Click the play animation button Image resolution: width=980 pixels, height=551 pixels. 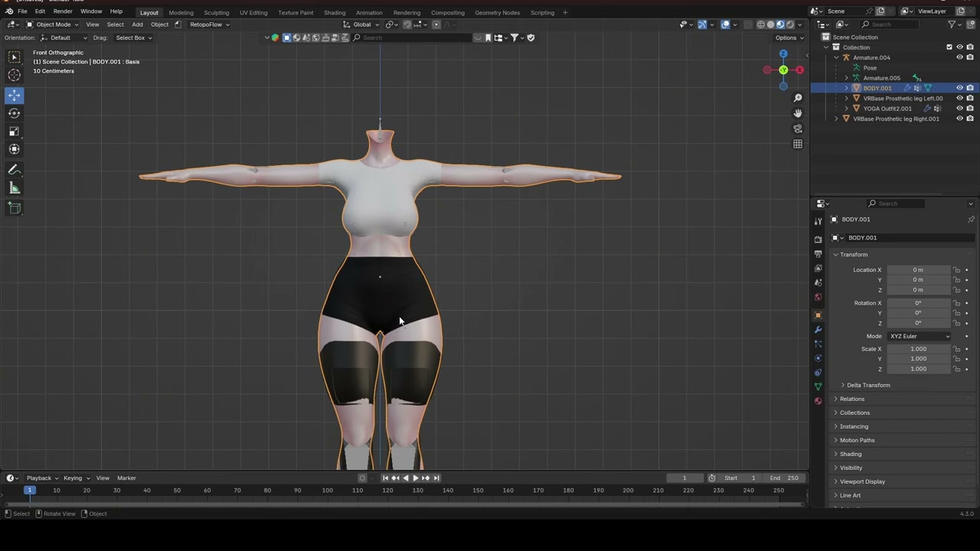point(416,478)
